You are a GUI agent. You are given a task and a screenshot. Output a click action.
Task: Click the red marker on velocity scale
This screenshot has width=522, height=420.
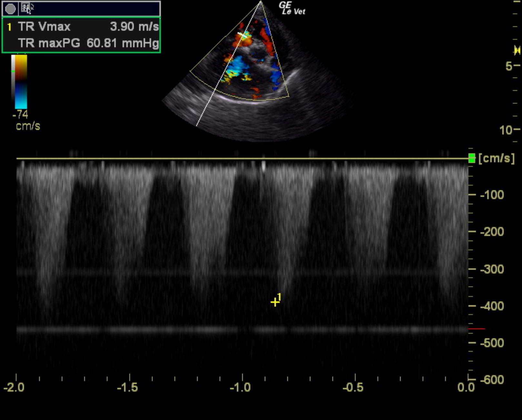point(477,329)
